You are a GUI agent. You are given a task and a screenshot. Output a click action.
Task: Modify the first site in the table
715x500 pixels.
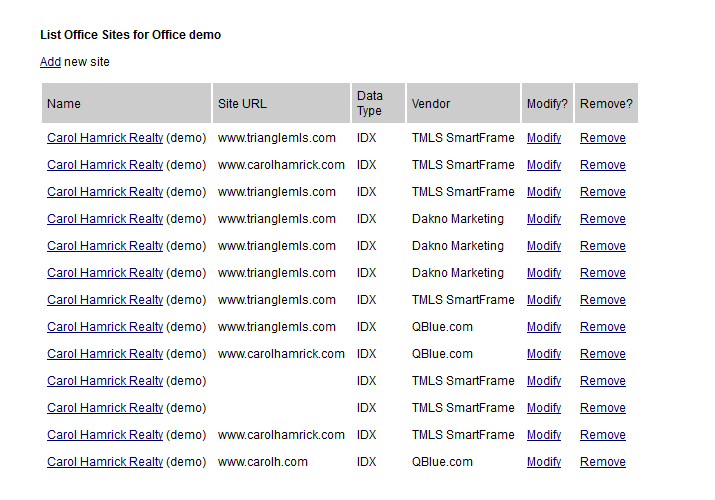543,138
